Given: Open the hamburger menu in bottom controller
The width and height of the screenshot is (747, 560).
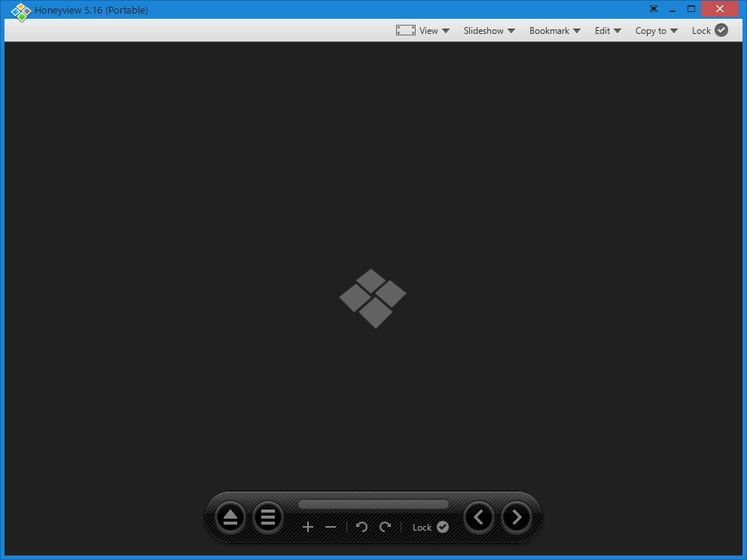Looking at the screenshot, I should (x=268, y=517).
